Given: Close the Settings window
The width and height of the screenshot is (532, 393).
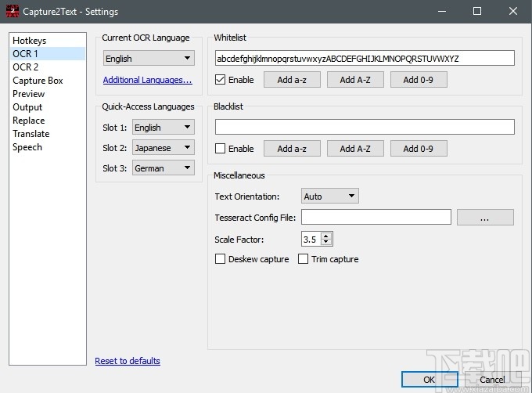Looking at the screenshot, I should click(513, 11).
